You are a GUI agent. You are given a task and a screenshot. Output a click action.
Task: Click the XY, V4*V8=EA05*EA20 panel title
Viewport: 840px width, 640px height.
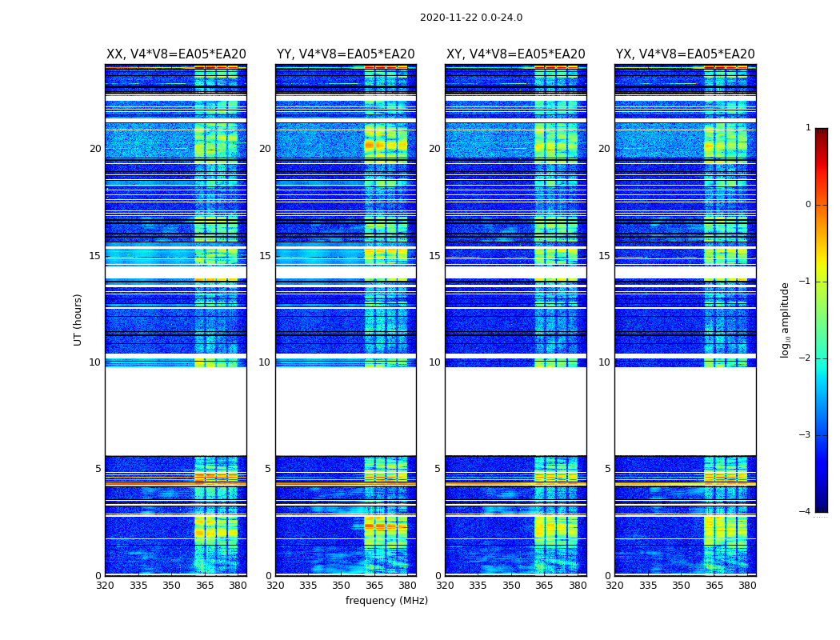coord(515,54)
